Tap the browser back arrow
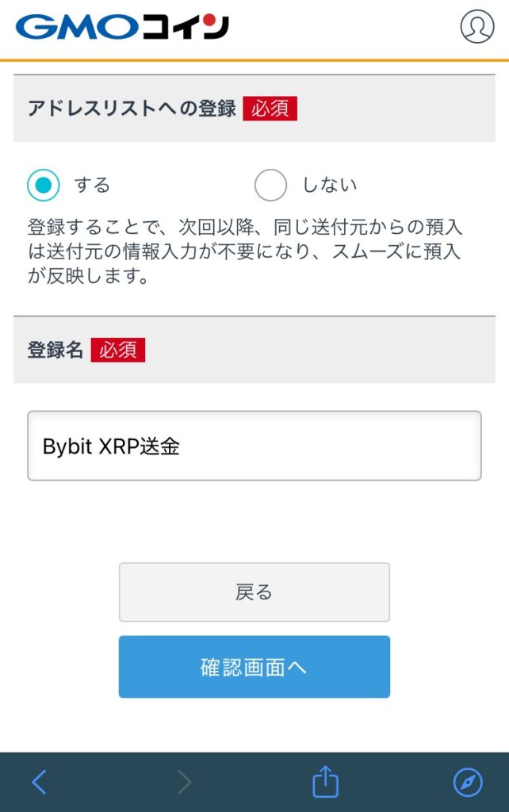 coord(39,782)
